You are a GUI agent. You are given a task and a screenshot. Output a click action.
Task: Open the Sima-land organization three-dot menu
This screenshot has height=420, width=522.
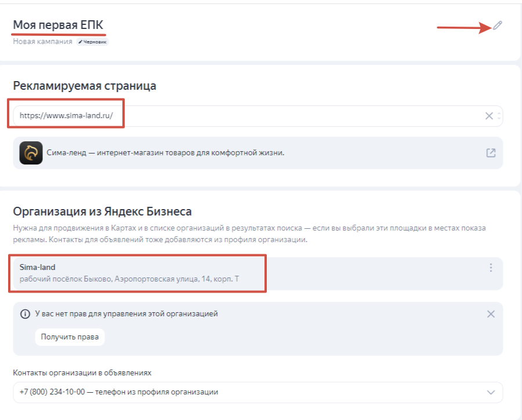point(491,268)
